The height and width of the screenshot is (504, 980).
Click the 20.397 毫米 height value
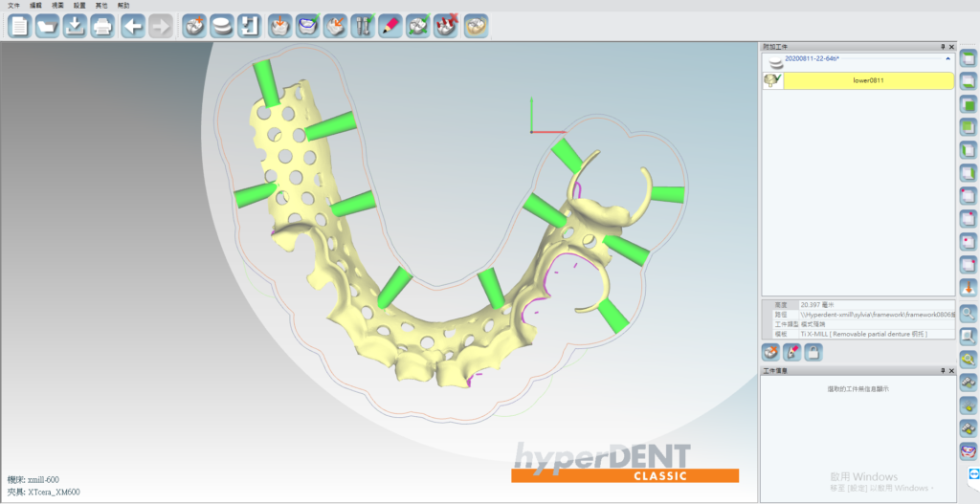[x=877, y=305]
